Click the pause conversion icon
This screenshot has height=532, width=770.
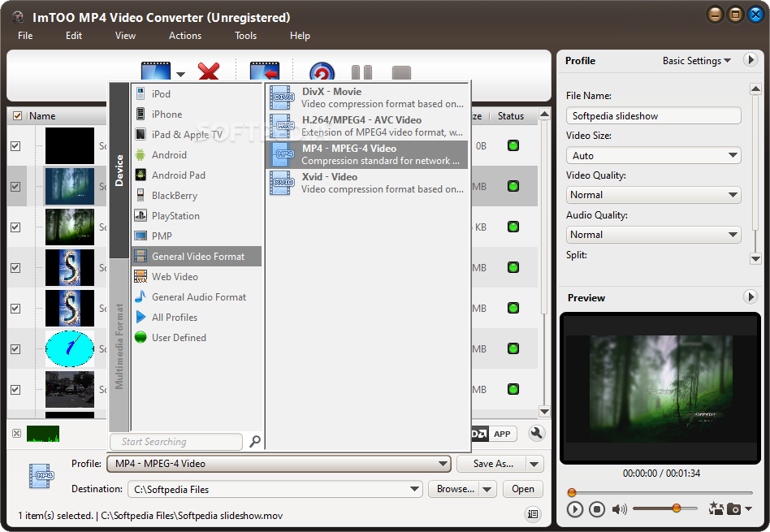tap(362, 73)
